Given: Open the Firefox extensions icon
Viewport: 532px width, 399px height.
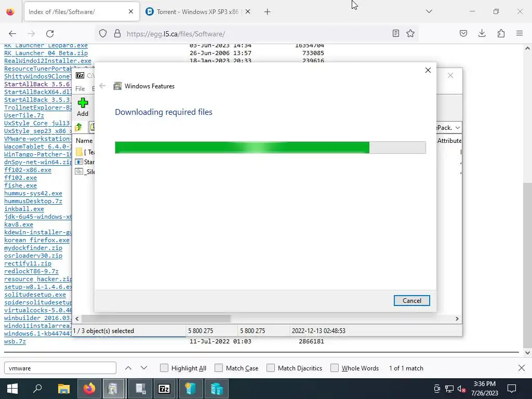Looking at the screenshot, I should point(501,33).
